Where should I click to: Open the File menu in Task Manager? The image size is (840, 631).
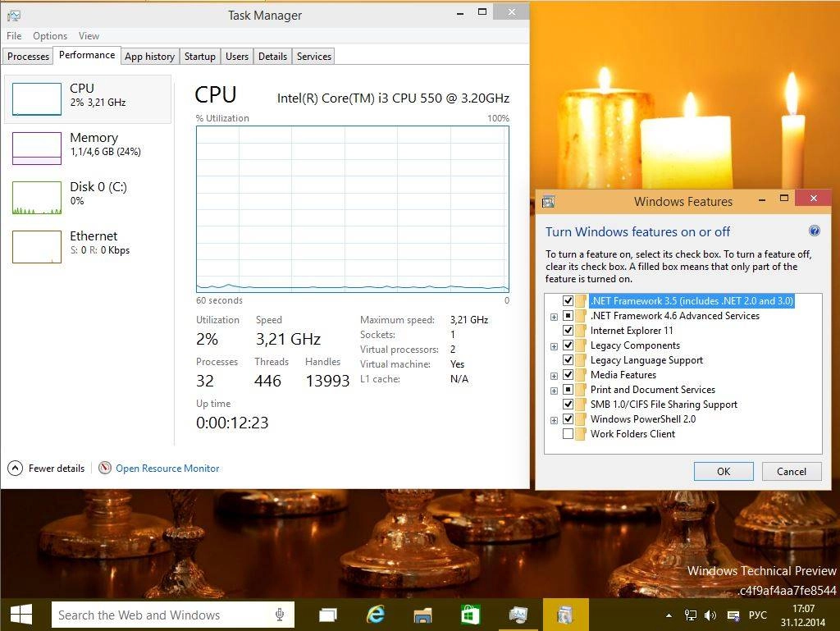[14, 36]
